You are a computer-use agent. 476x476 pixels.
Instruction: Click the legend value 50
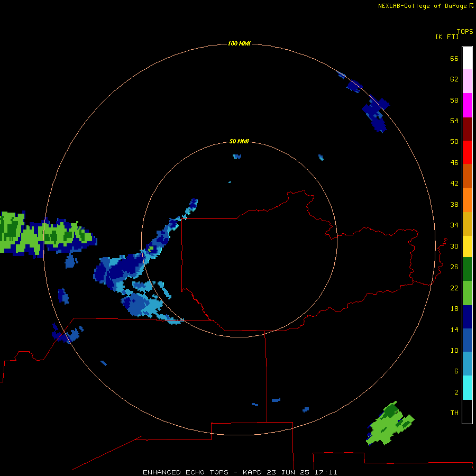(x=454, y=142)
